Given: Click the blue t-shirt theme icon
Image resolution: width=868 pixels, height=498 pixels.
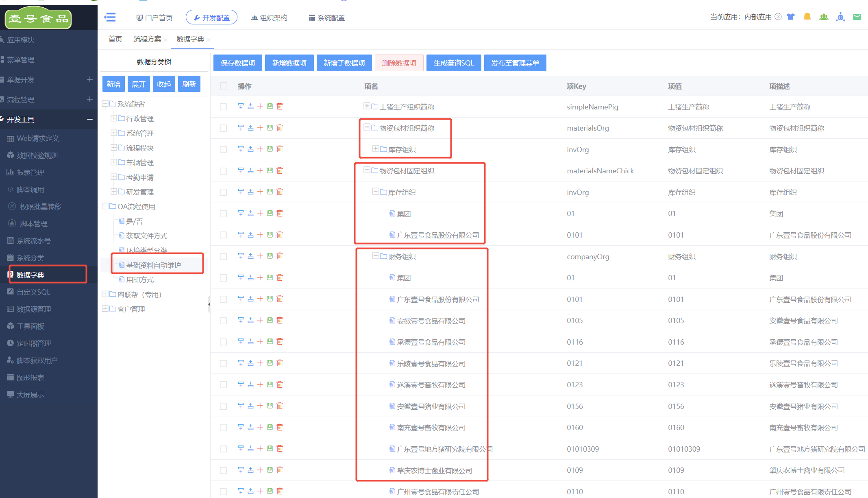Looking at the screenshot, I should coord(790,17).
